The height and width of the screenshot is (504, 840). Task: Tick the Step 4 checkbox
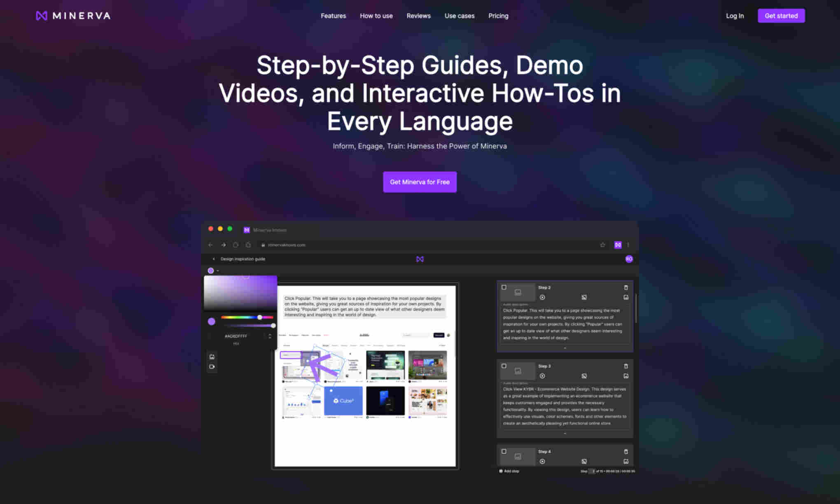tap(504, 452)
